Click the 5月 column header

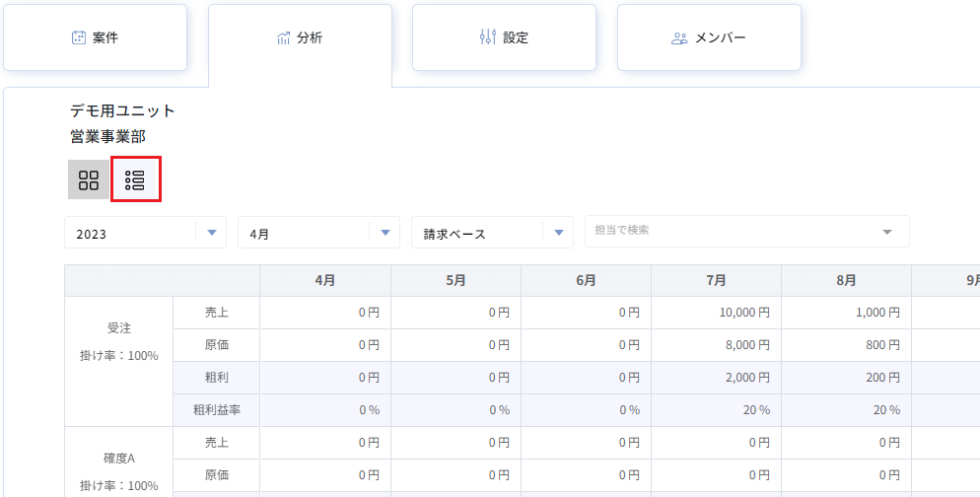coord(455,281)
